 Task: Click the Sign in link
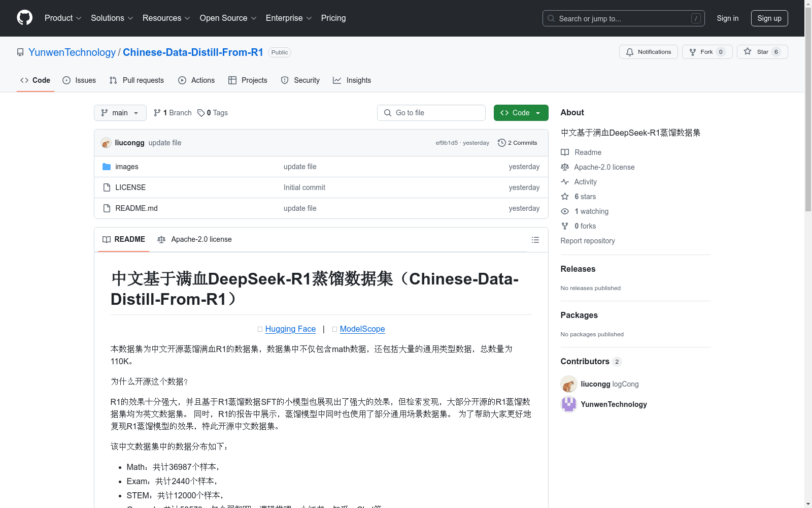pyautogui.click(x=727, y=18)
